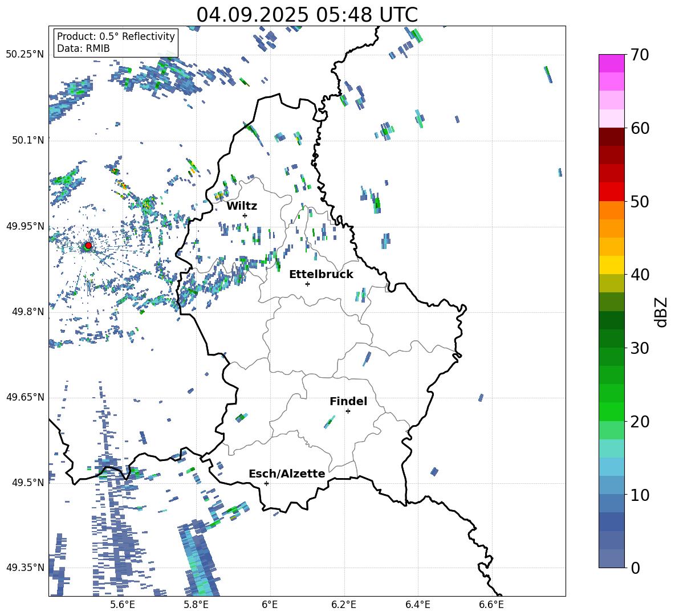Click the Data: RMIB text
Screen dimensions: 675x616
83,48
